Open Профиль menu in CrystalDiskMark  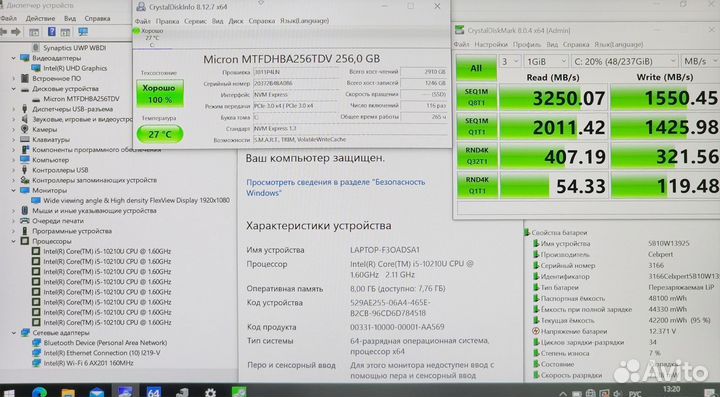point(527,45)
